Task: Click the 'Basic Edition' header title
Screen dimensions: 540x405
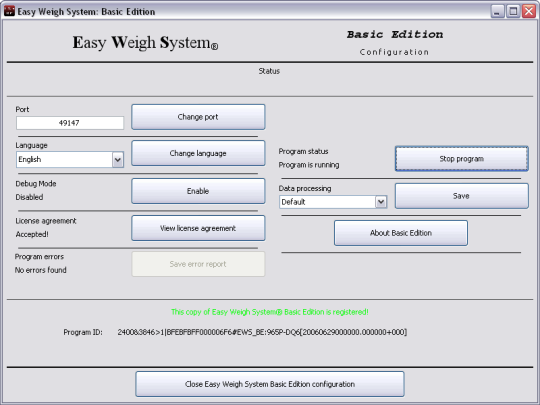Action: [395, 34]
